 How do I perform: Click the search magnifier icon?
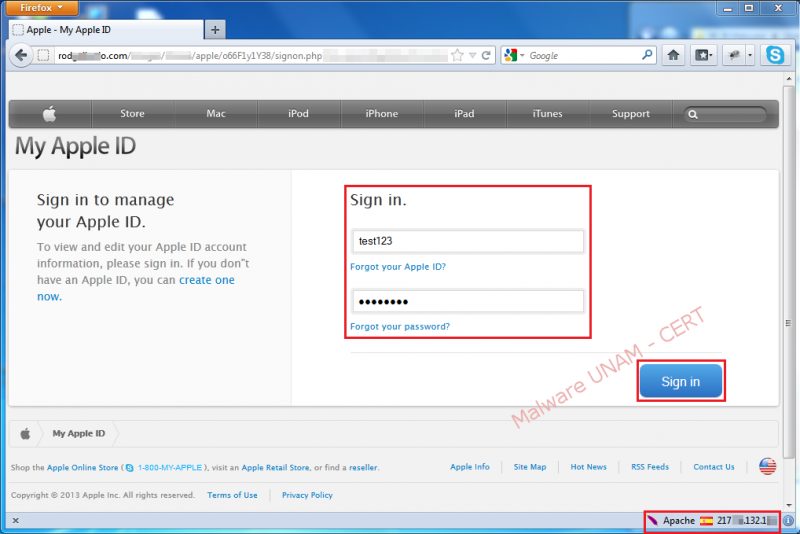pyautogui.click(x=647, y=55)
